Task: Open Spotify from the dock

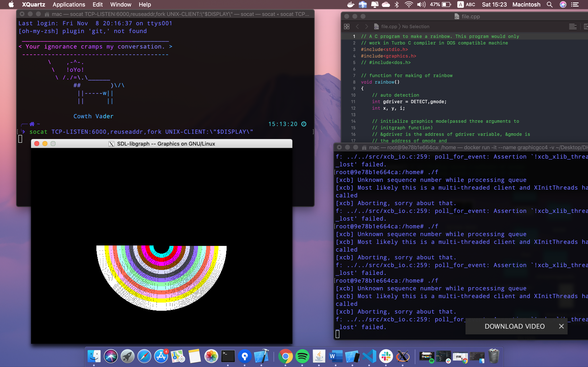Action: click(302, 356)
